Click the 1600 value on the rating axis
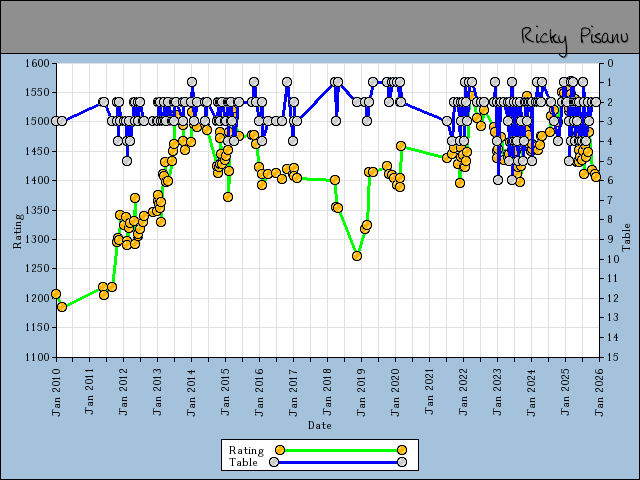 point(35,63)
